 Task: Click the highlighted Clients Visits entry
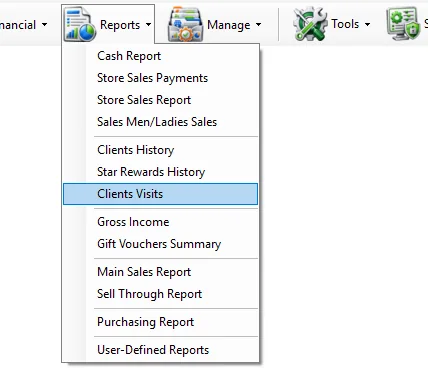160,194
